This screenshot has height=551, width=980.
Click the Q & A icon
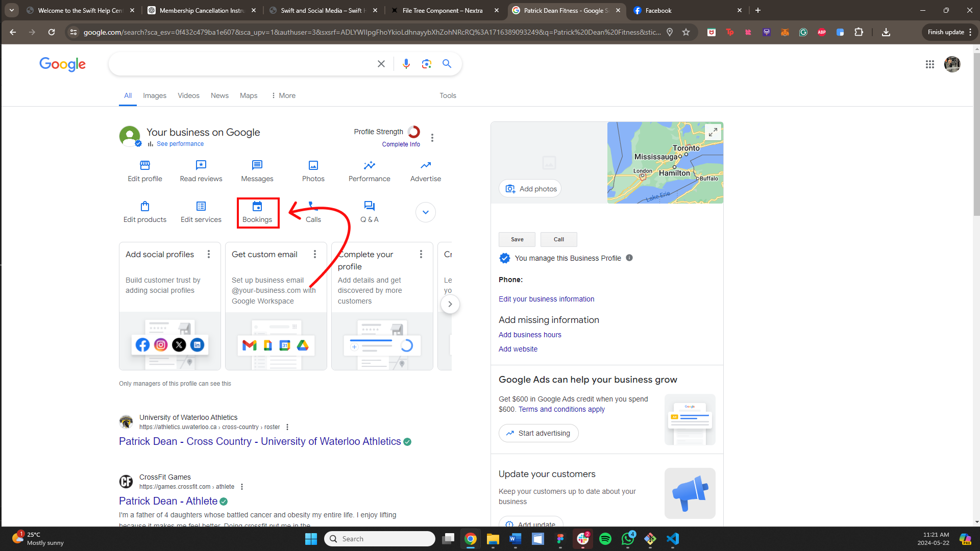pos(369,206)
